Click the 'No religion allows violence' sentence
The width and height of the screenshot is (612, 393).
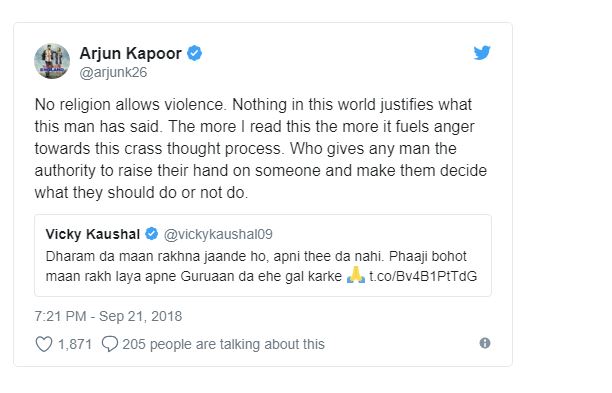pos(130,105)
